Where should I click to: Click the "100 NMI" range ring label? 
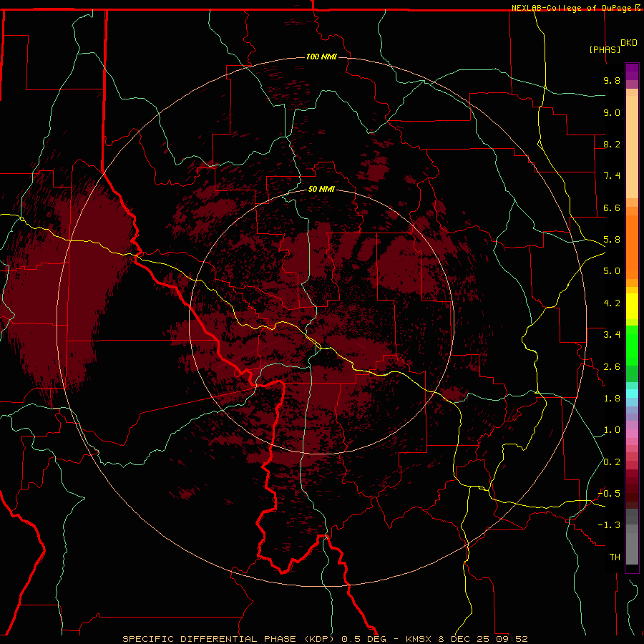point(321,57)
